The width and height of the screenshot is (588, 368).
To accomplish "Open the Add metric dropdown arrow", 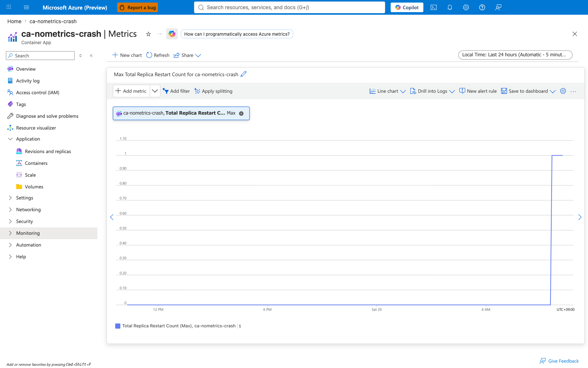I will click(x=155, y=91).
